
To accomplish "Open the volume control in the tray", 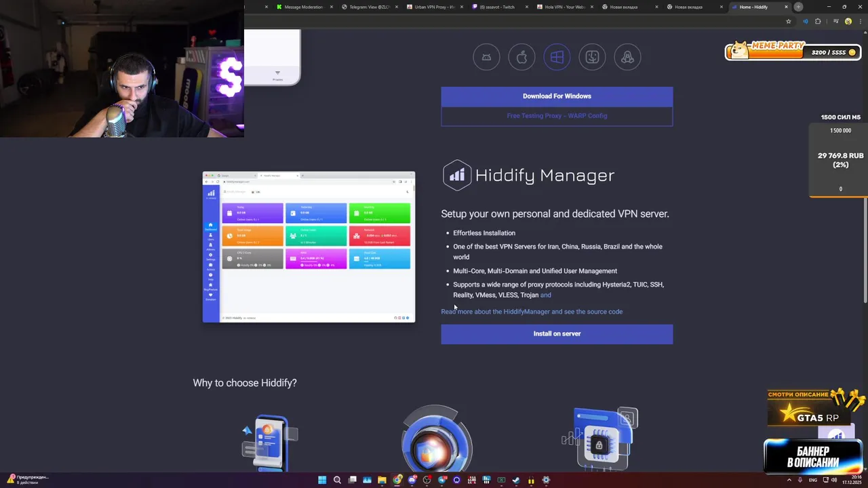I will (x=835, y=480).
